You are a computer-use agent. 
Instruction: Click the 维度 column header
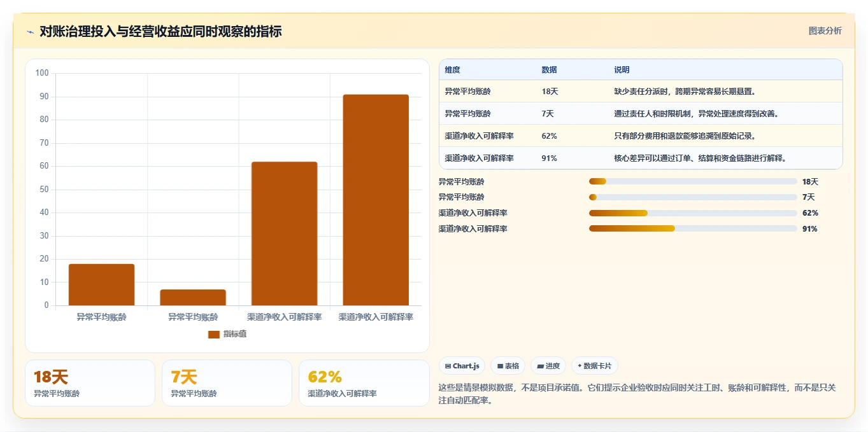tap(453, 70)
